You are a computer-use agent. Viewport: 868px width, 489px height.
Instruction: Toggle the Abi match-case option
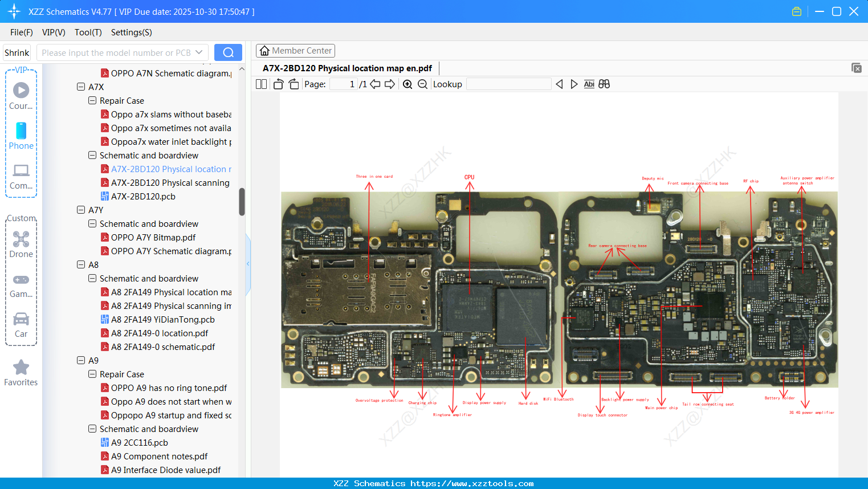coord(589,84)
